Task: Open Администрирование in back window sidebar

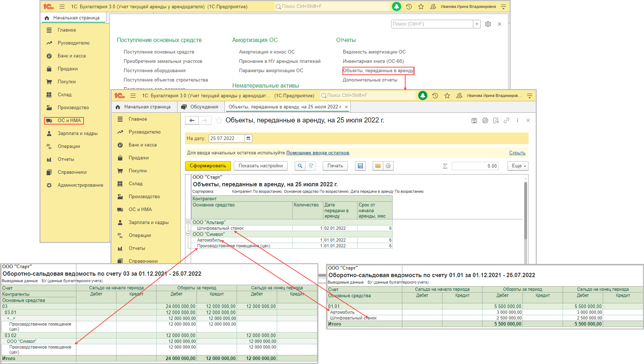Action: click(80, 185)
